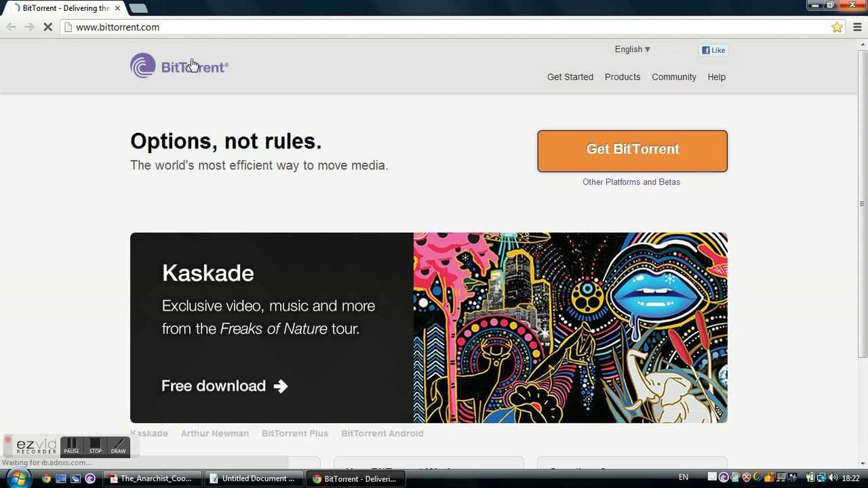Screen dimensions: 868x488
Task: Go forward using the browser forward arrow
Action: [x=29, y=27]
